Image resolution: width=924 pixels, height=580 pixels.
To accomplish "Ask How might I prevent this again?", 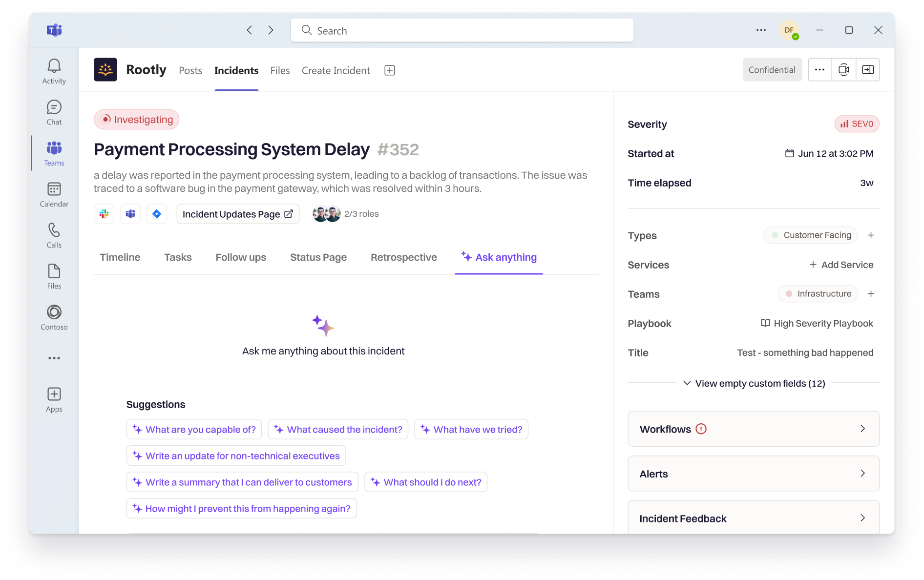I will click(241, 508).
